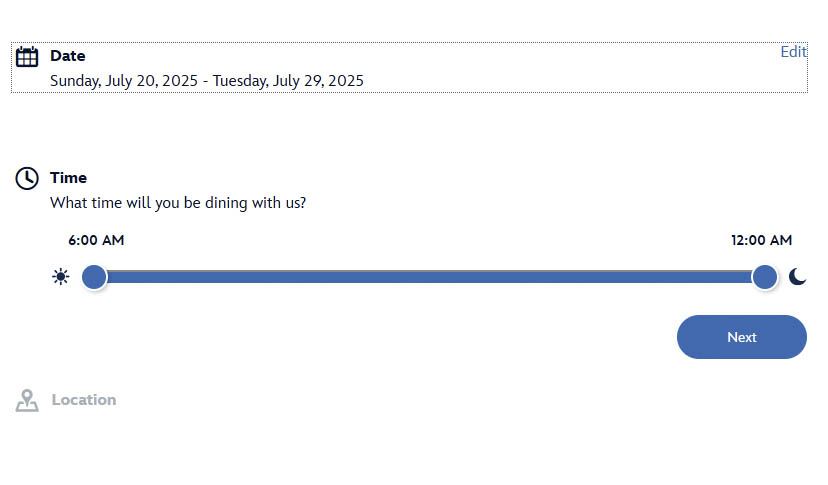Click the clock icon beside Time
828x485 pixels.
coord(27,178)
